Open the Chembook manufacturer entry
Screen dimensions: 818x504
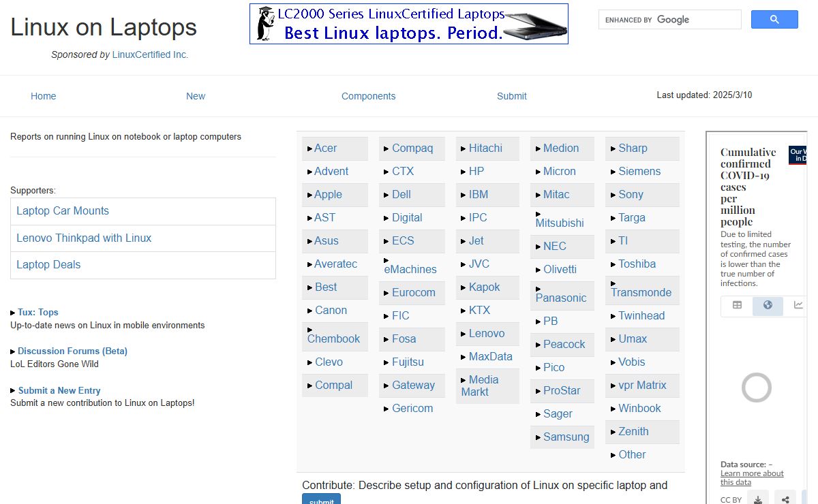333,338
